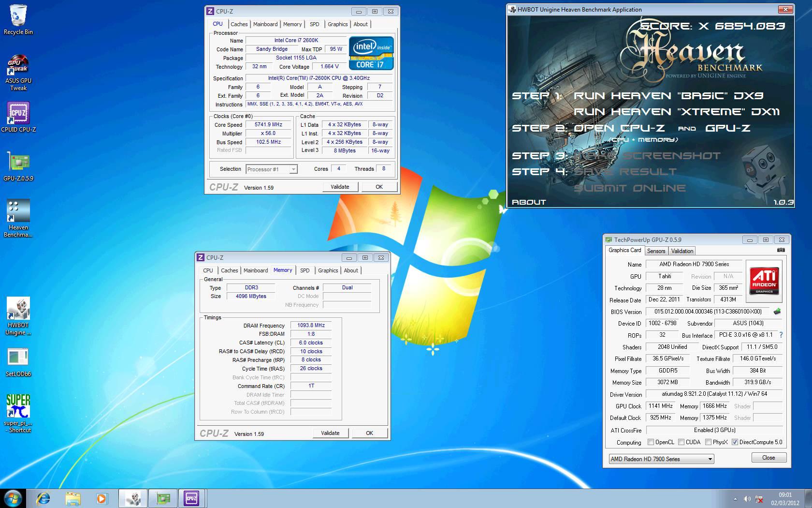Switch to CPU-Z taskbar item
The width and height of the screenshot is (812, 508).
pos(192,498)
